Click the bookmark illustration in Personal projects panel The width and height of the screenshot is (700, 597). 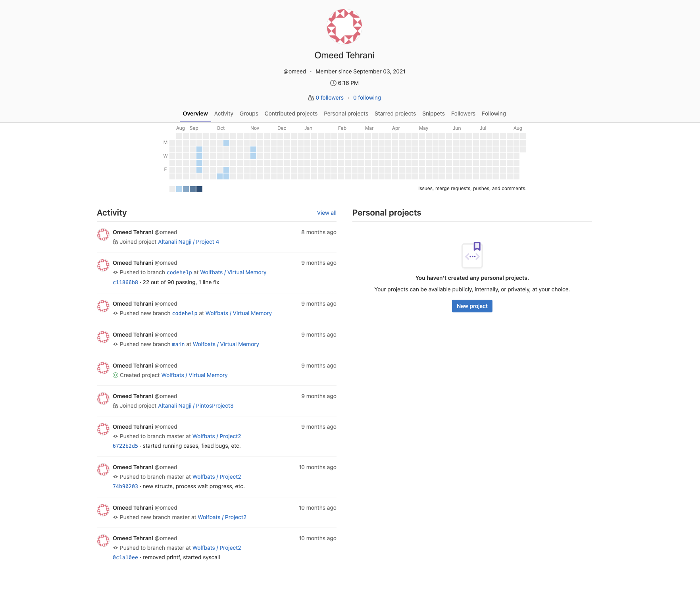(x=472, y=255)
